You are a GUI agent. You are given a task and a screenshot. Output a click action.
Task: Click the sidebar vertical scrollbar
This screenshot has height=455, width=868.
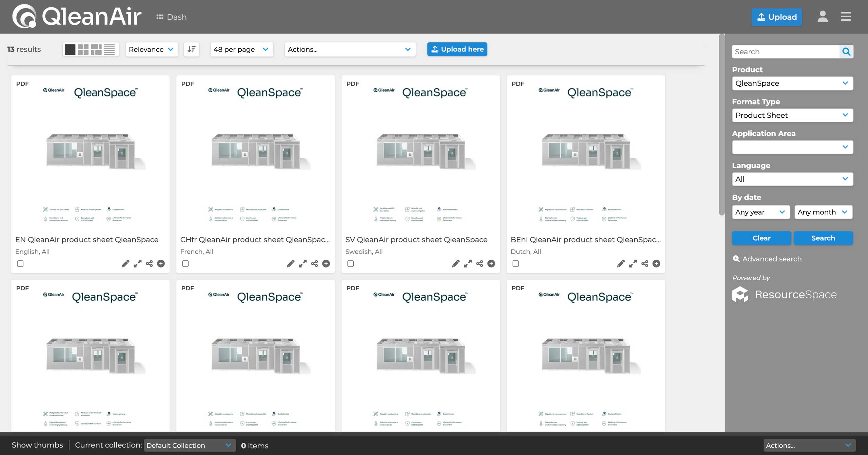coord(722,124)
